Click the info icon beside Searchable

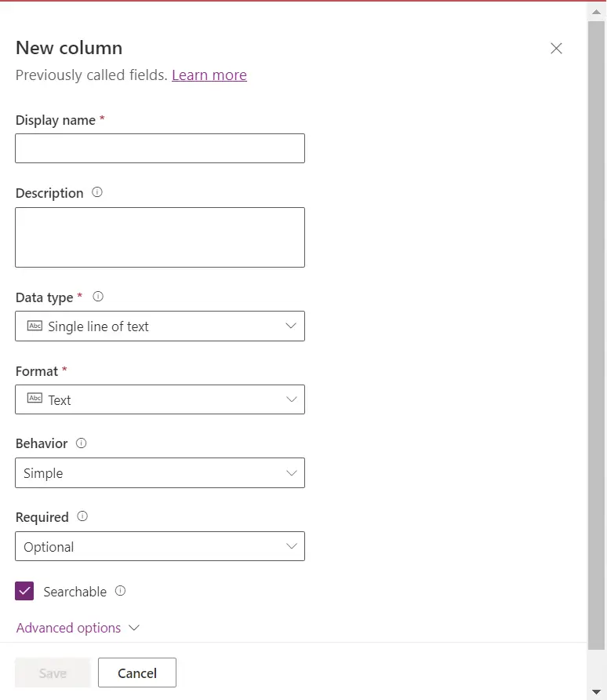pos(119,591)
